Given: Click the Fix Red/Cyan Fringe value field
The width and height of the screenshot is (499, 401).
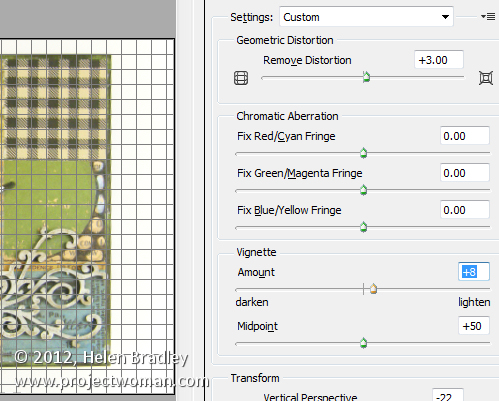Looking at the screenshot, I should [x=465, y=136].
